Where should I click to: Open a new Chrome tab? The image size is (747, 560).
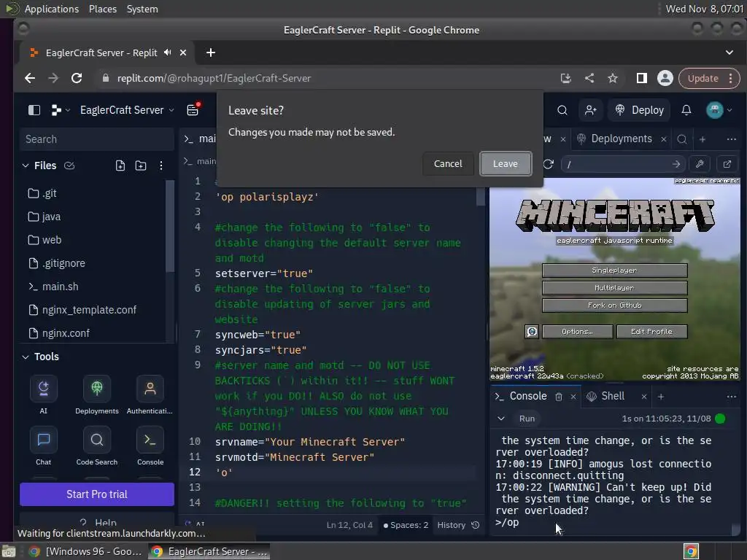coord(211,52)
